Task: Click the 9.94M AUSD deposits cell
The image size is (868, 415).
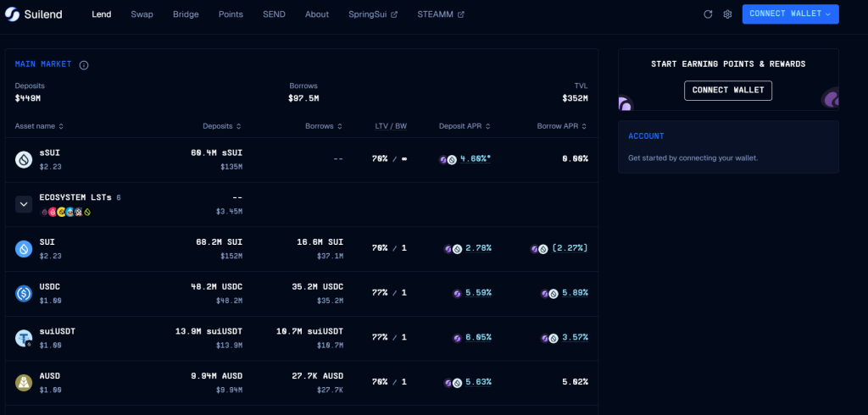Action: (216, 376)
